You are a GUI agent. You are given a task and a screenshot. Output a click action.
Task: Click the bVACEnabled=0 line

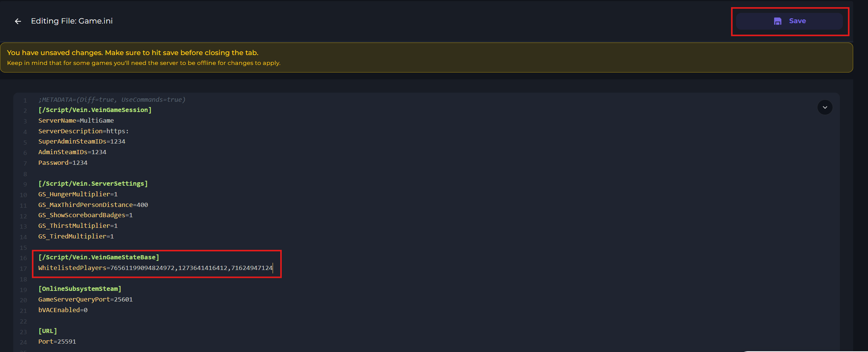click(x=63, y=310)
